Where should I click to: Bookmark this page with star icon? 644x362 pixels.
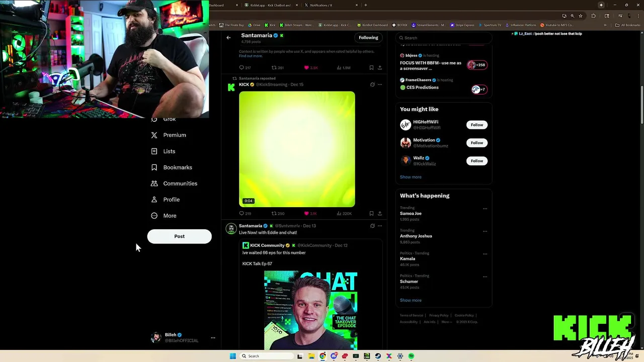click(x=581, y=16)
